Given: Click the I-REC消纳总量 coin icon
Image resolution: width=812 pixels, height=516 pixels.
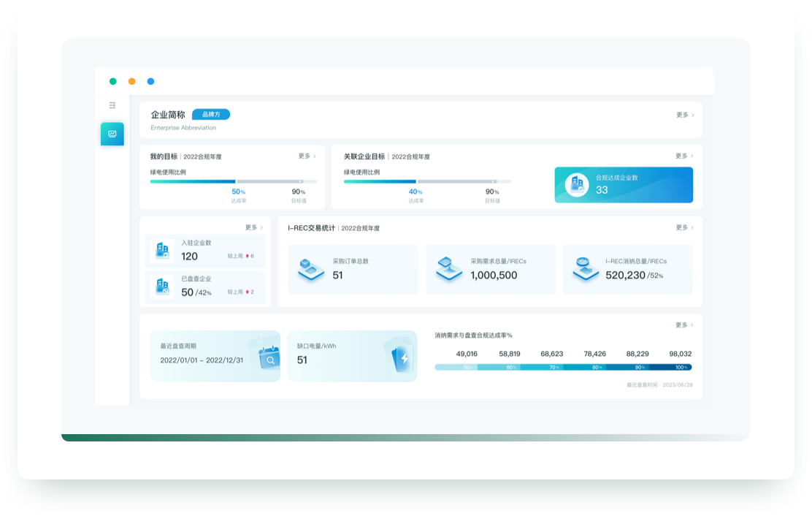Looking at the screenshot, I should pyautogui.click(x=583, y=269).
